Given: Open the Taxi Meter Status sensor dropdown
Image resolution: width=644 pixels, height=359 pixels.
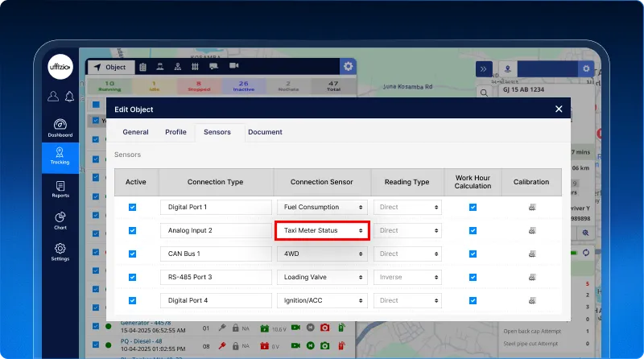Looking at the screenshot, I should tap(323, 230).
